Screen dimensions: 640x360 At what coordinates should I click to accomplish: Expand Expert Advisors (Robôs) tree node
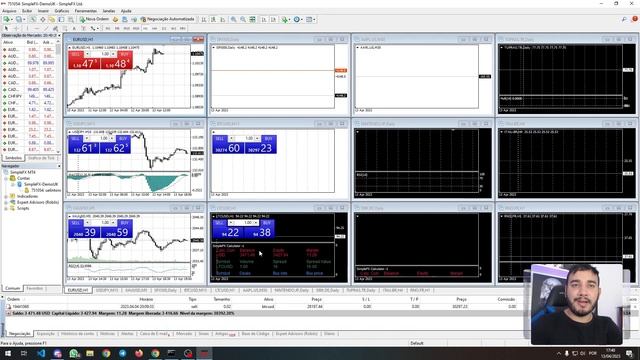pos(6,202)
